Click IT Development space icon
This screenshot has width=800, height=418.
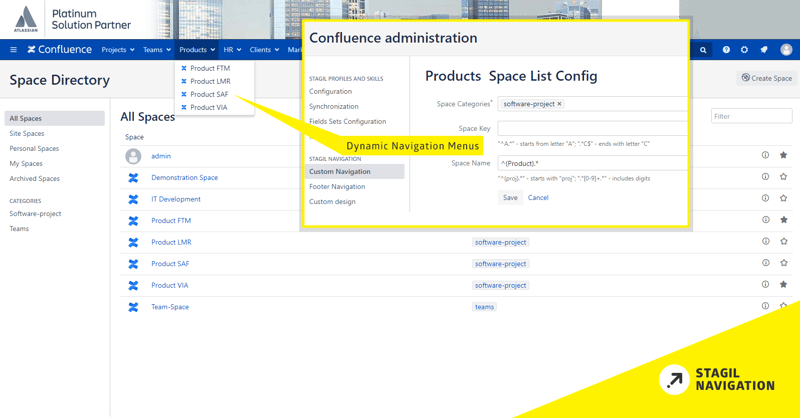[133, 199]
